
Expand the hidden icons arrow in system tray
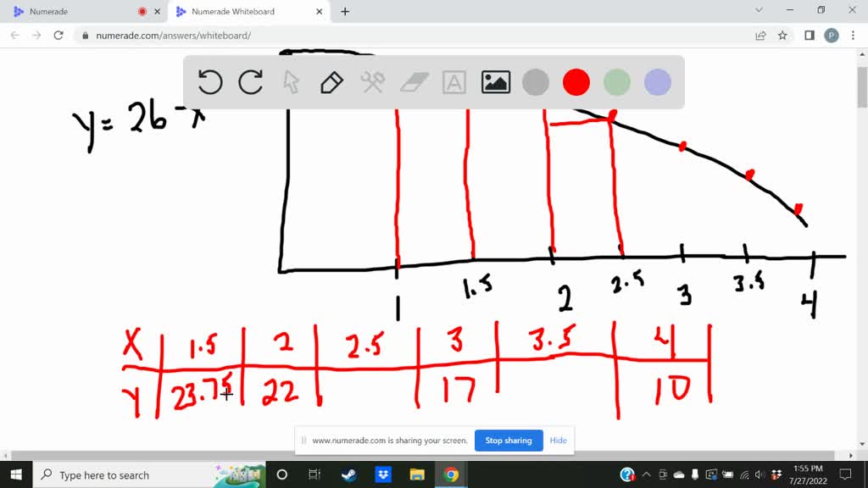[x=647, y=475]
